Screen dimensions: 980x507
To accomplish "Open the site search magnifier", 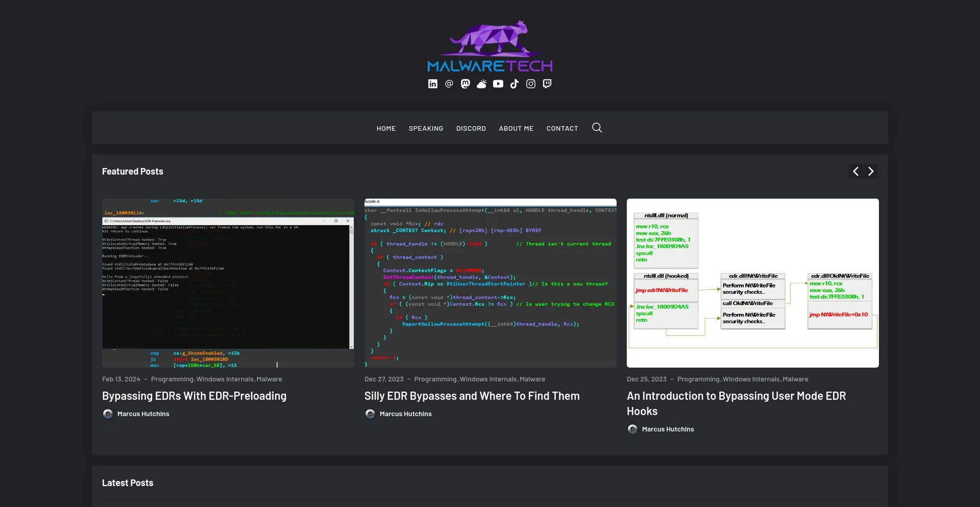I will 597,128.
